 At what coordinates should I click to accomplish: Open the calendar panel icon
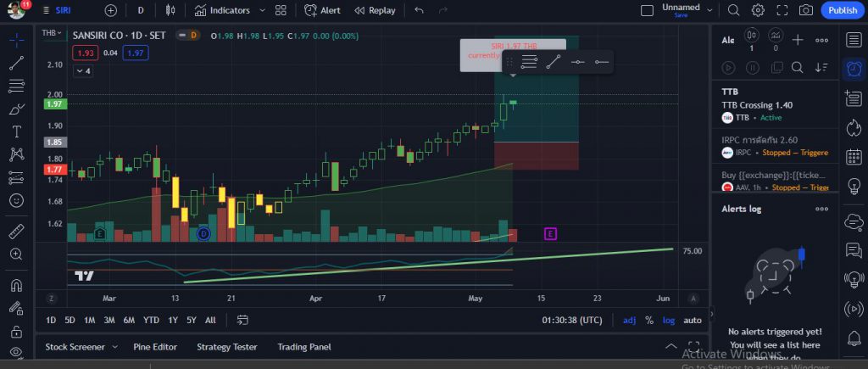click(x=854, y=157)
